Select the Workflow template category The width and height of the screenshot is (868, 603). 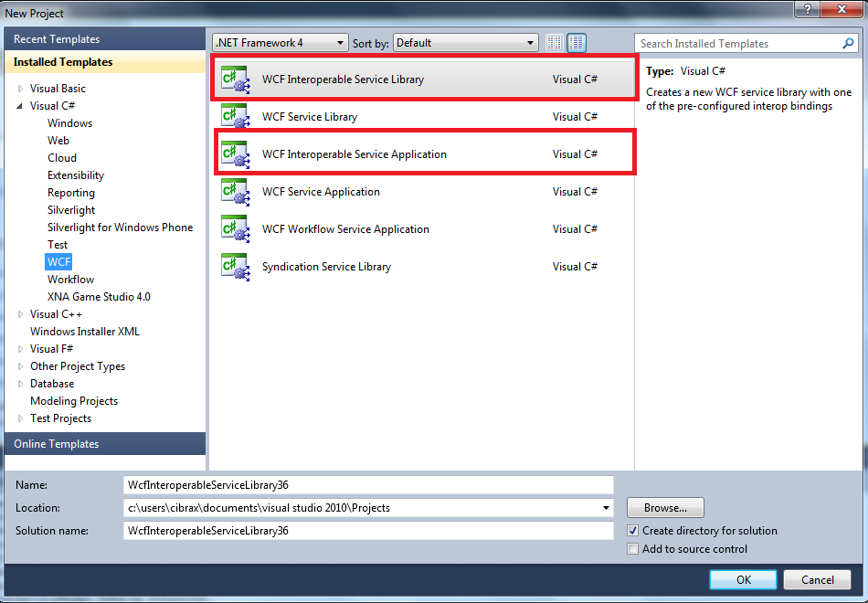[x=71, y=280]
